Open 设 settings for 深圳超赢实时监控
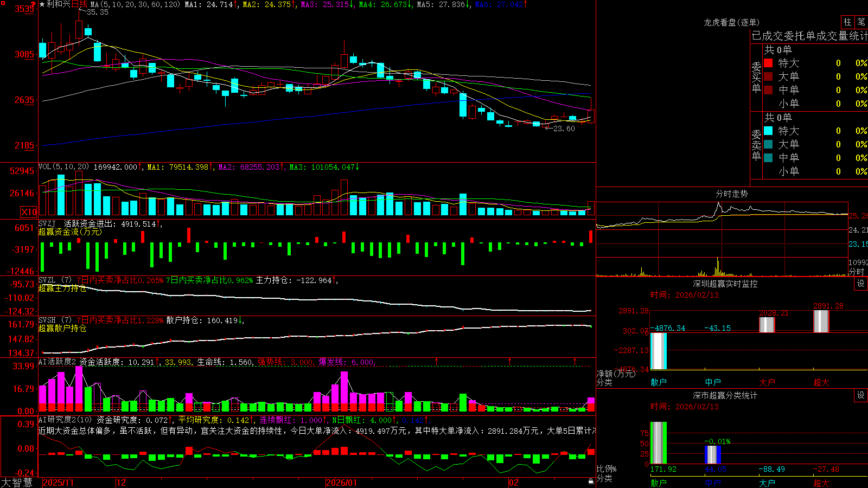The height and width of the screenshot is (488, 868). 861,284
